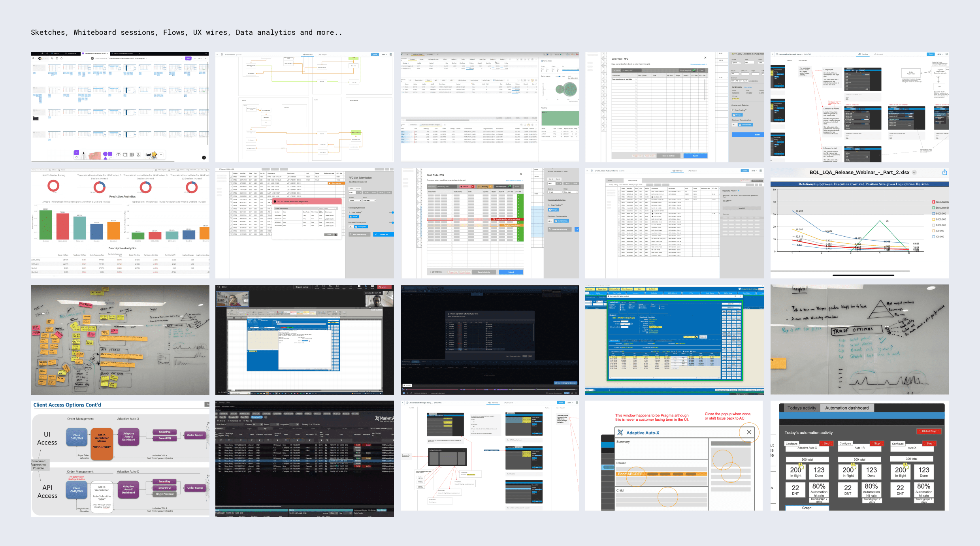Image resolution: width=980 pixels, height=546 pixels.
Task: Open the Todays activity tab in dashboard wireframe
Action: point(802,408)
